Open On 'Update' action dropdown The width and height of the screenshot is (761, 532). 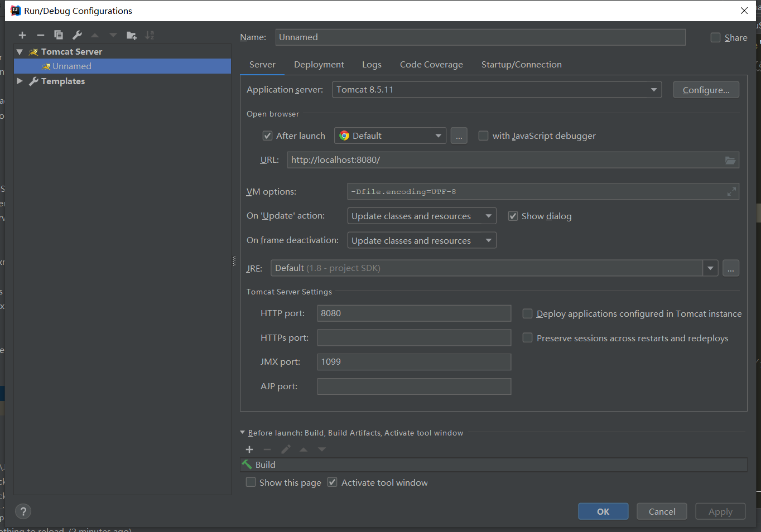[422, 216]
